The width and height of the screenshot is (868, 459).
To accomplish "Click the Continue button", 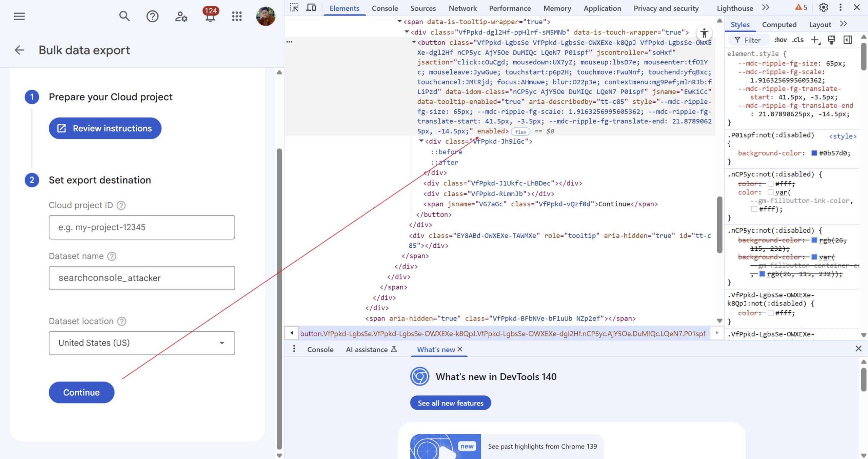I will (81, 392).
